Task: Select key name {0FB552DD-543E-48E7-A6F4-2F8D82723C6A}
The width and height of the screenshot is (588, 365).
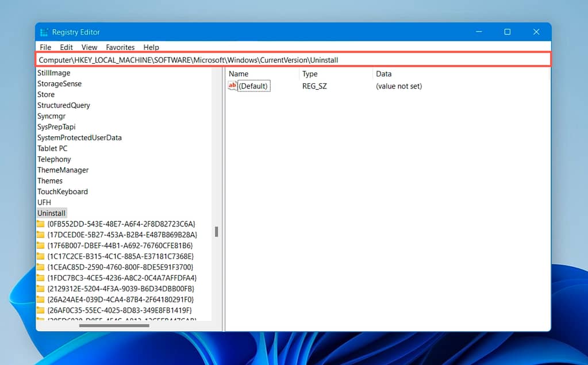Action: (121, 224)
